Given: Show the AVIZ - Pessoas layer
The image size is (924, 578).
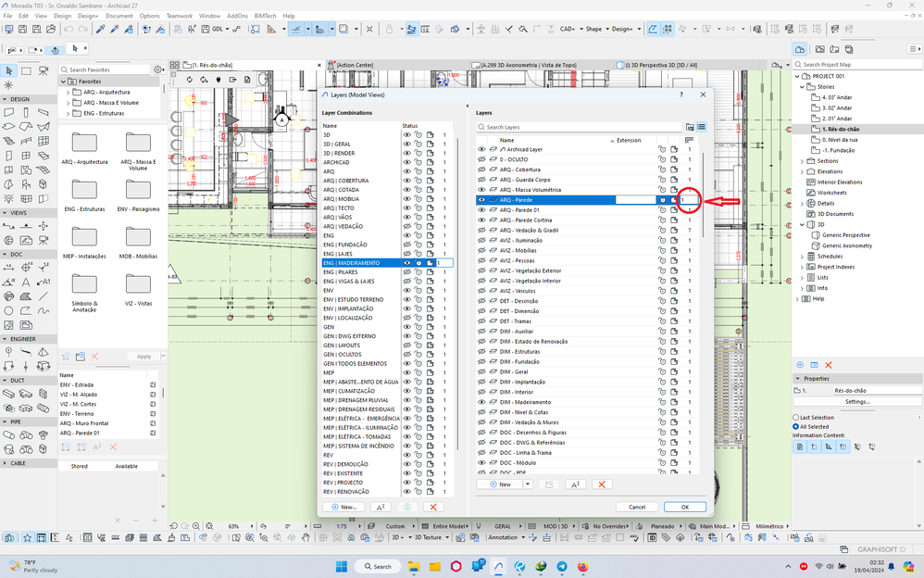Looking at the screenshot, I should (481, 260).
